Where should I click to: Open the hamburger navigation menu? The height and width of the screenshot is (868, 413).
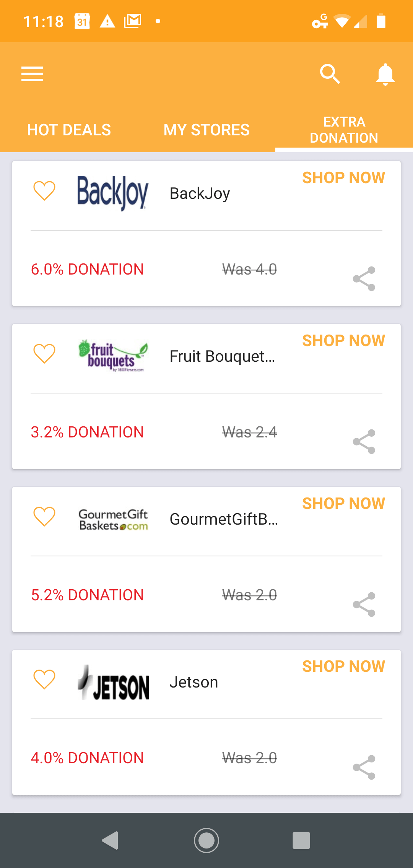click(x=32, y=74)
